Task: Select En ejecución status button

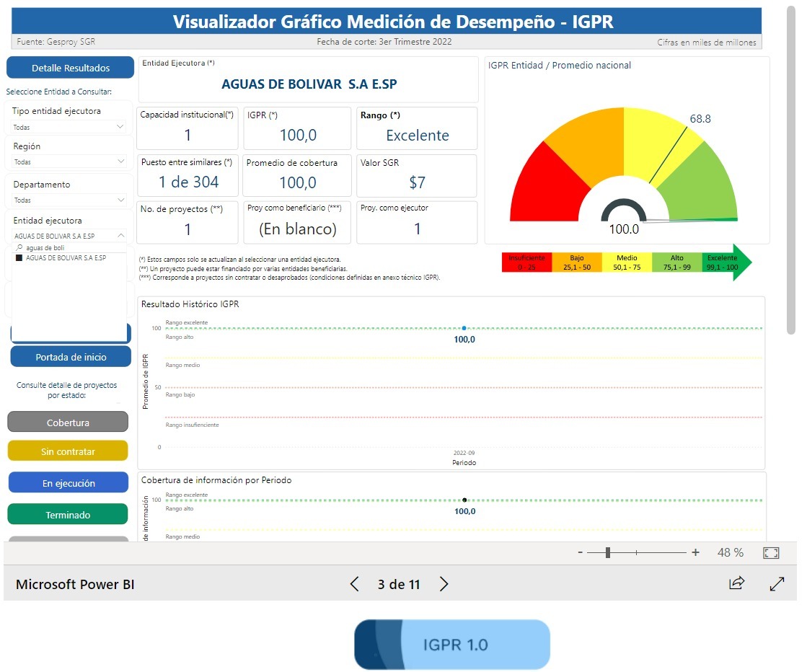Action: [68, 483]
